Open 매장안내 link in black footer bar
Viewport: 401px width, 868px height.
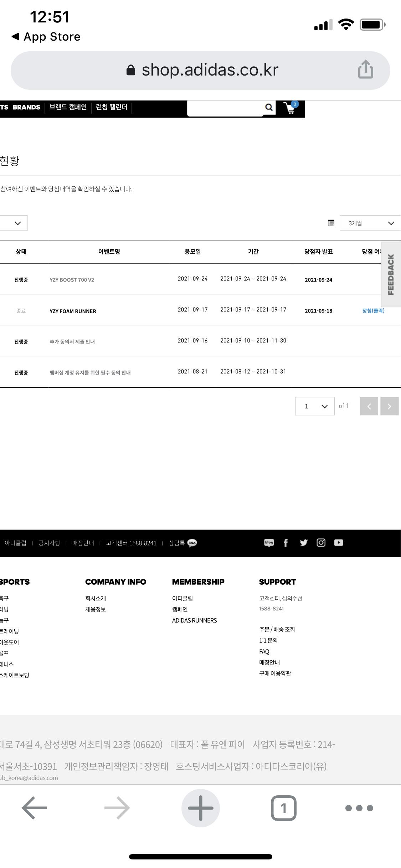coord(83,543)
